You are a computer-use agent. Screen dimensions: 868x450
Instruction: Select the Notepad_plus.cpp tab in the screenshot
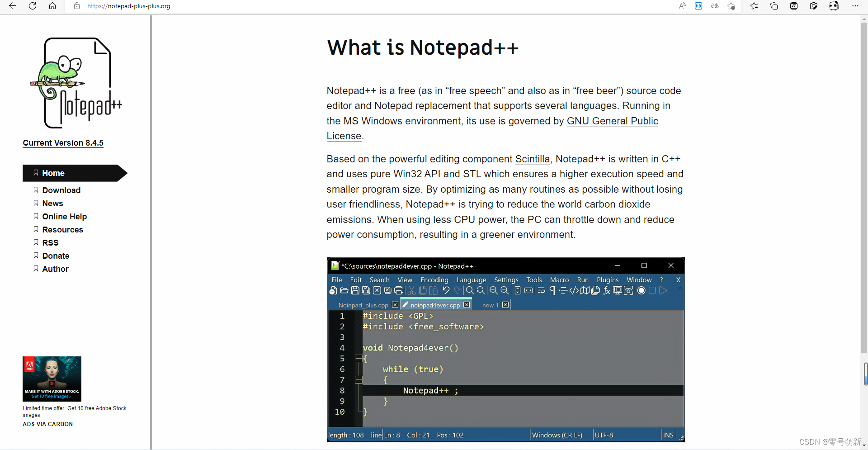(363, 305)
